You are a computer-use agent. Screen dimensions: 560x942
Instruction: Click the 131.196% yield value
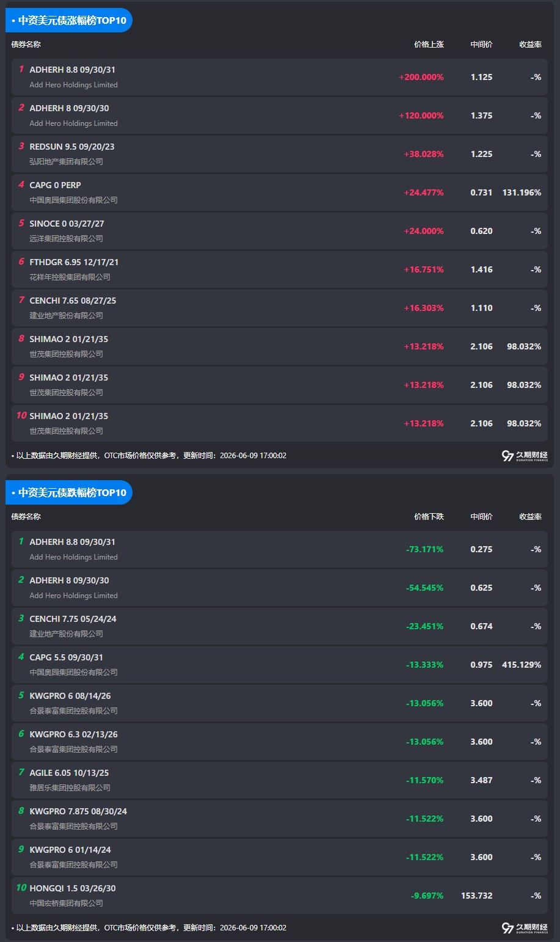click(522, 192)
